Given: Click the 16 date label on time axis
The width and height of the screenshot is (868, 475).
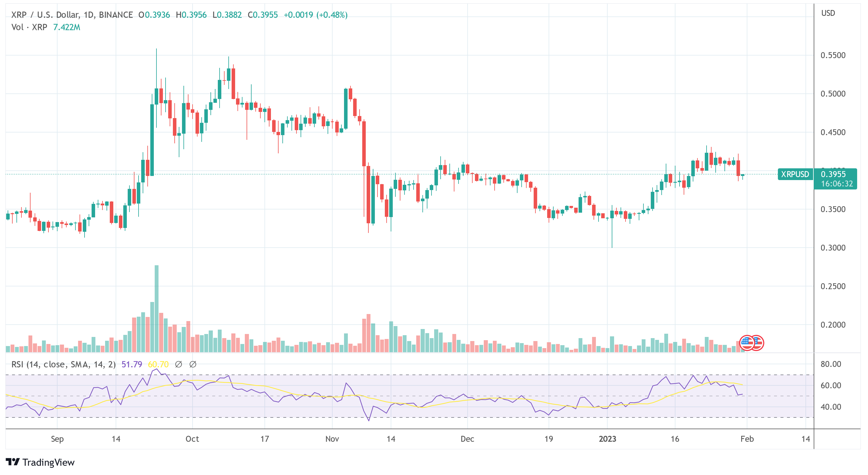Looking at the screenshot, I should tap(675, 439).
